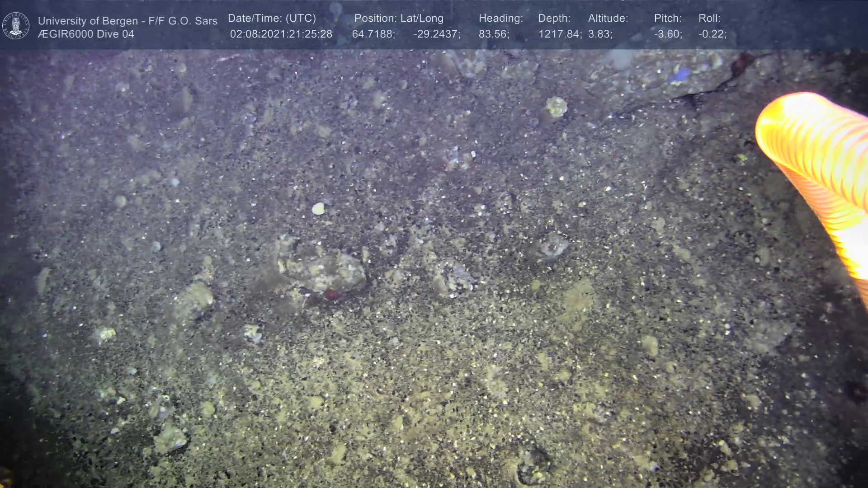
Task: Click the Depth reading 1217.84
Action: 559,34
